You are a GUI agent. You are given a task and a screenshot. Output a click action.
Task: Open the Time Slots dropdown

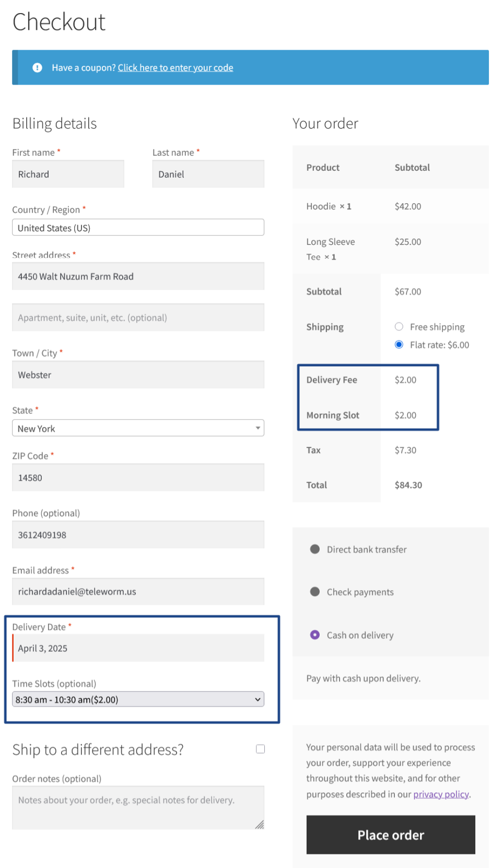pyautogui.click(x=138, y=699)
